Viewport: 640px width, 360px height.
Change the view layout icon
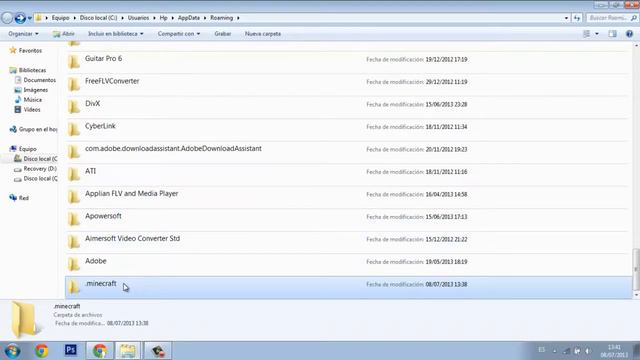[587, 34]
